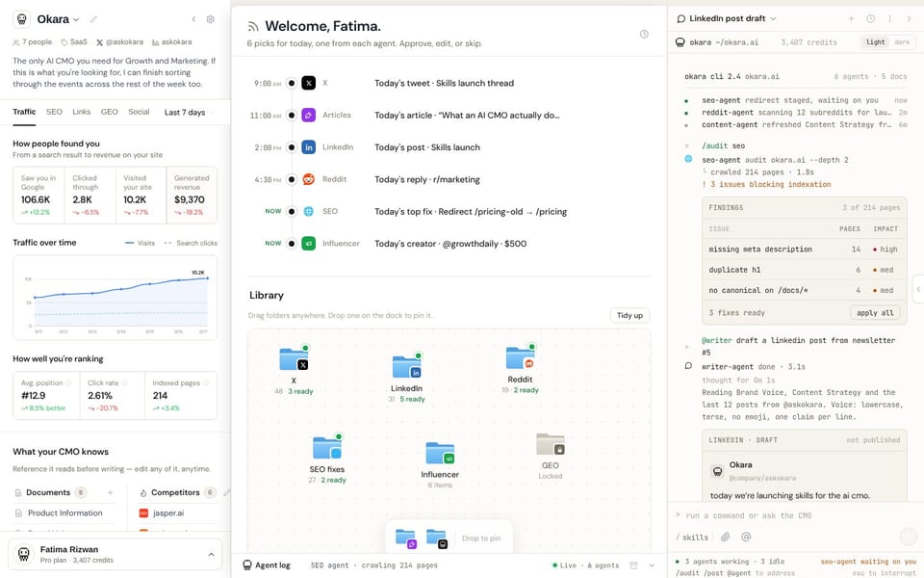Open the Influencer folder in Library

click(440, 453)
